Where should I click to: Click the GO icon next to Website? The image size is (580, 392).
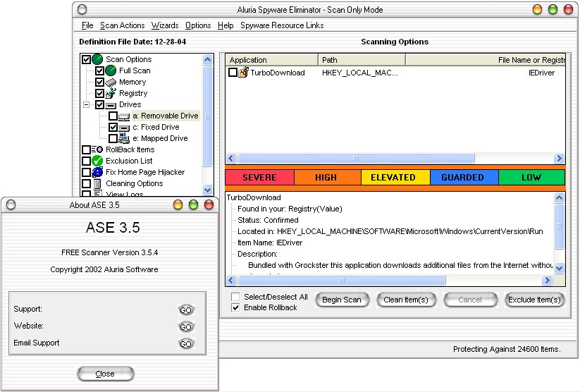pyautogui.click(x=185, y=327)
